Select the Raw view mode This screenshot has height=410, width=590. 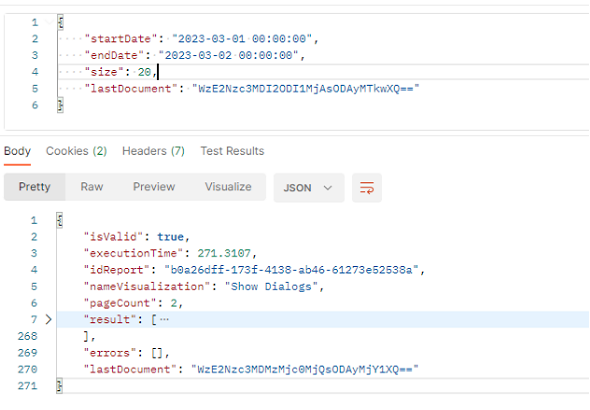[x=92, y=187]
